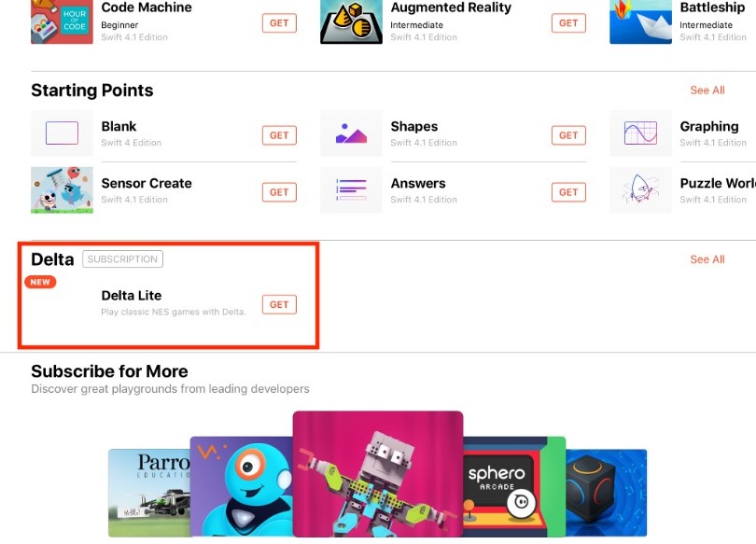The height and width of the screenshot is (544, 756).
Task: Select the Puzzle World template icon
Action: (640, 189)
